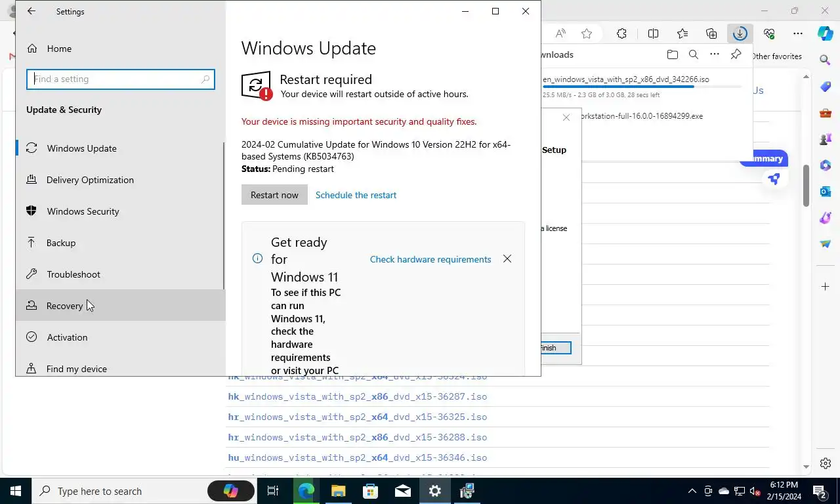840x504 pixels.
Task: Click hk_windows_vista_with_sp2_x86_dvd_x15-36287.iso link
Action: pyautogui.click(x=358, y=397)
